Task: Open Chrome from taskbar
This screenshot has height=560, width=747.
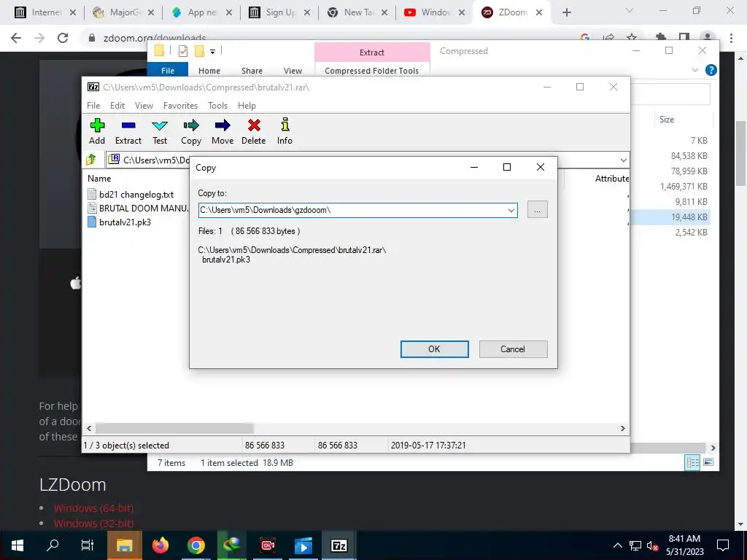Action: pyautogui.click(x=196, y=545)
